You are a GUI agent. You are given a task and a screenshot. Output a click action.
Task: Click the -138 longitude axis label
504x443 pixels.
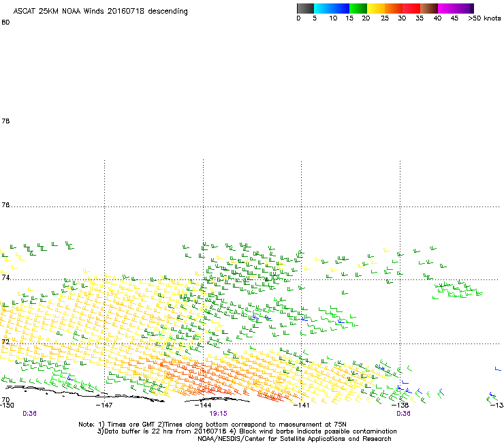(x=400, y=405)
